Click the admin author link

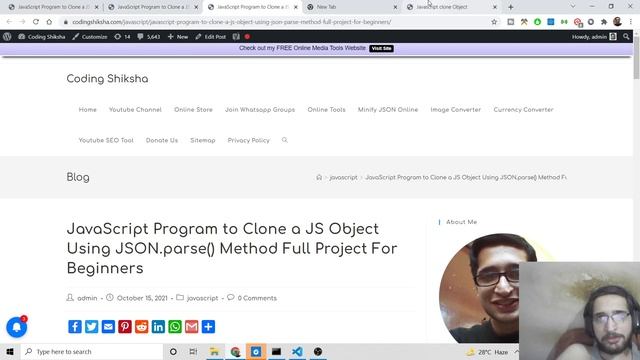point(87,298)
